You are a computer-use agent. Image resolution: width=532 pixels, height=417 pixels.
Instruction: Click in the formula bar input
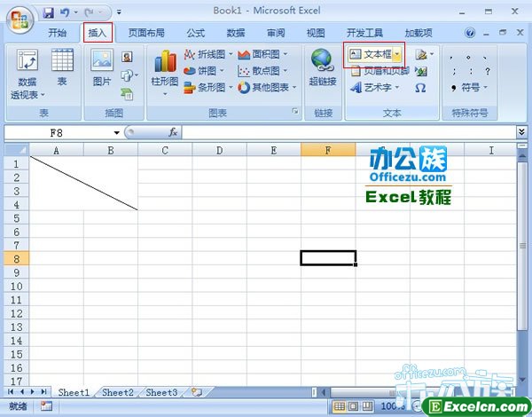click(x=348, y=132)
